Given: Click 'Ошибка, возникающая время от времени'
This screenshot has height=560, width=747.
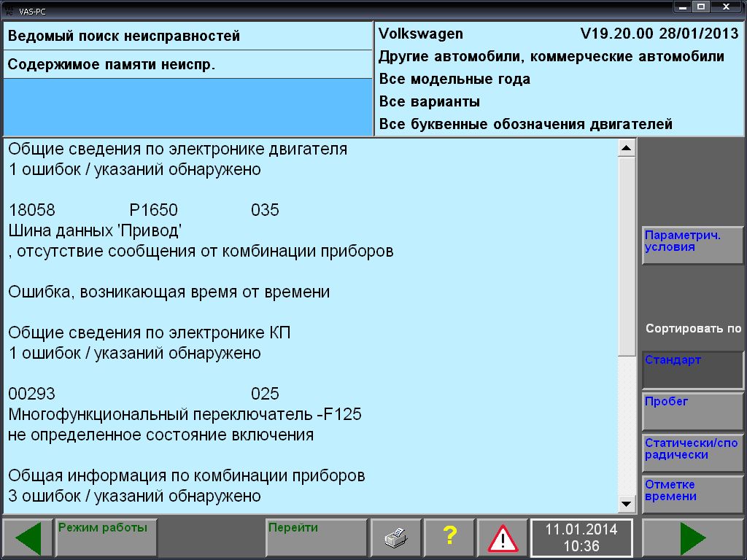Looking at the screenshot, I should (x=169, y=292).
